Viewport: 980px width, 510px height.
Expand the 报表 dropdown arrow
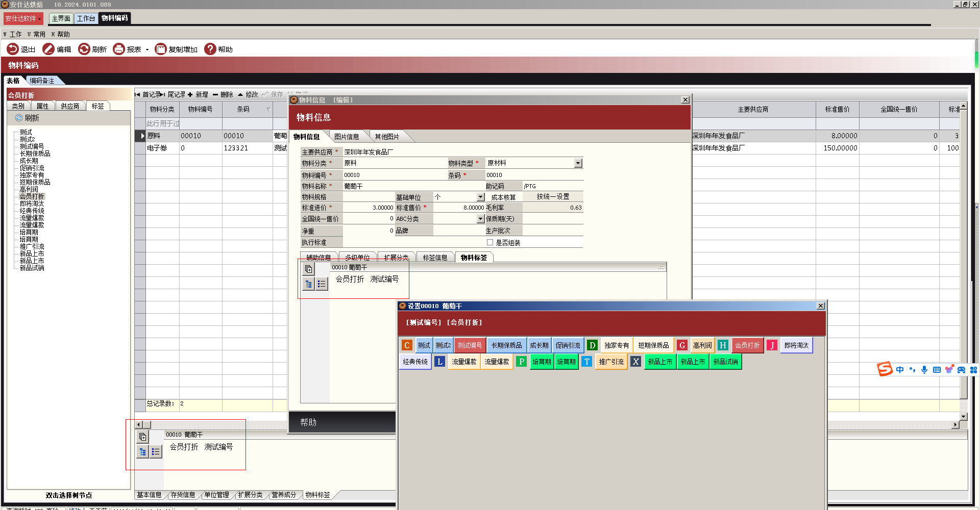click(147, 49)
